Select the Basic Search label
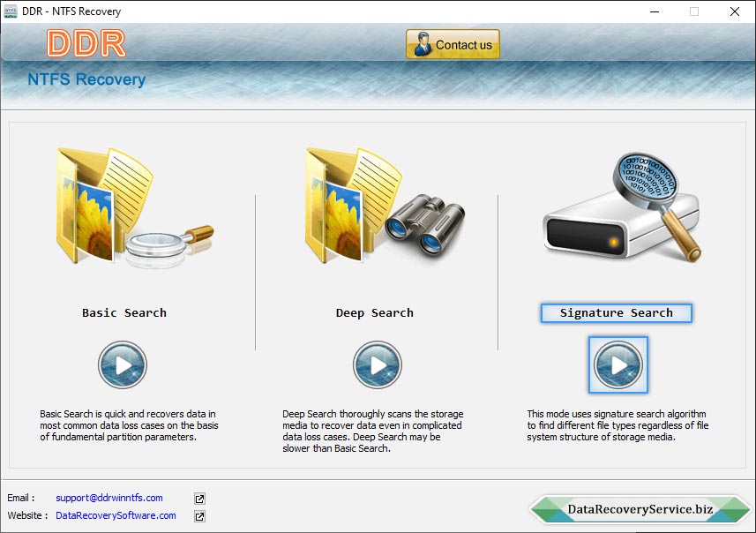 124,313
